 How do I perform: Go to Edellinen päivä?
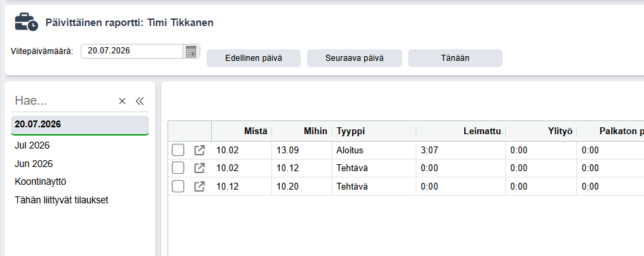(x=254, y=58)
